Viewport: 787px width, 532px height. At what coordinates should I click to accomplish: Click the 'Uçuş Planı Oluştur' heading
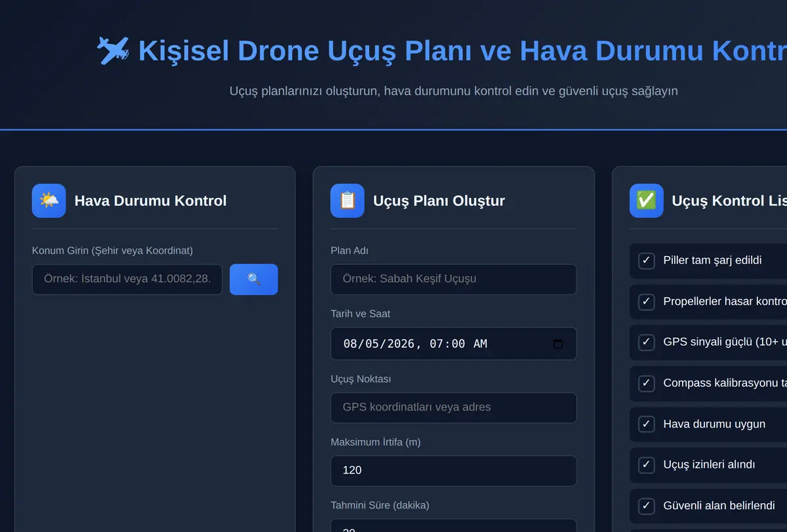439,201
